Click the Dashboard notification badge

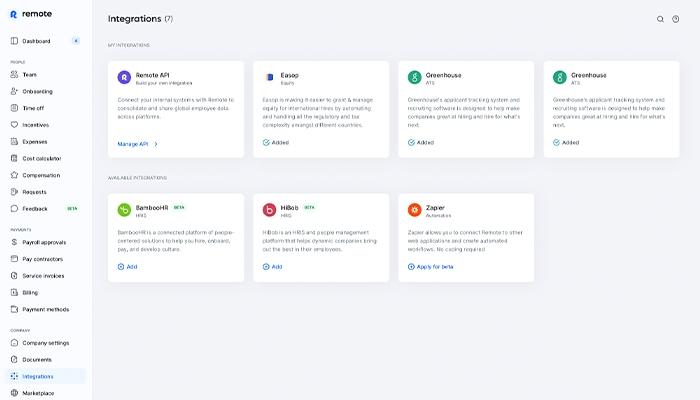[76, 41]
